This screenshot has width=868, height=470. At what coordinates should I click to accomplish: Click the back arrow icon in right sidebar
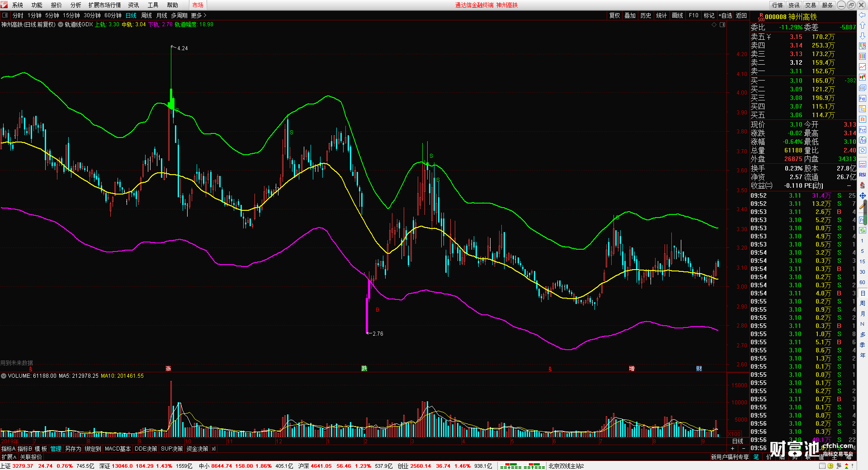point(862,15)
